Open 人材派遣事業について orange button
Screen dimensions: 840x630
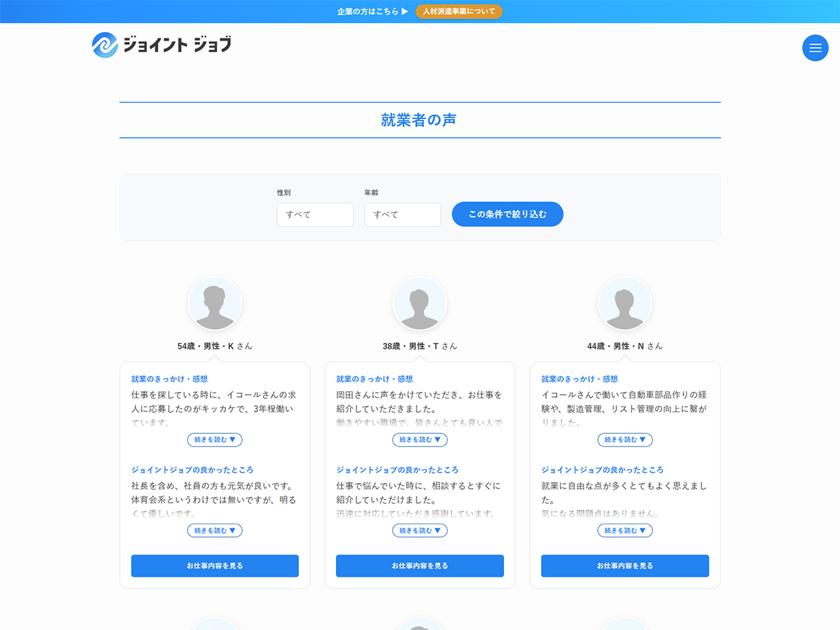point(458,12)
